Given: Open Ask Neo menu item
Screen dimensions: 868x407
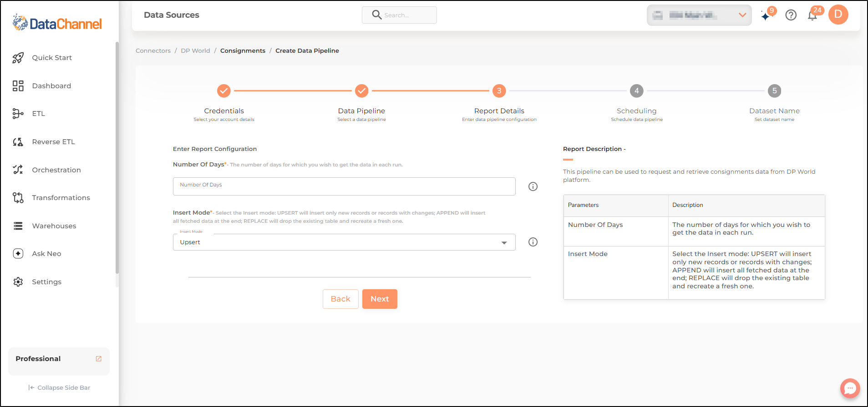Looking at the screenshot, I should (x=46, y=254).
